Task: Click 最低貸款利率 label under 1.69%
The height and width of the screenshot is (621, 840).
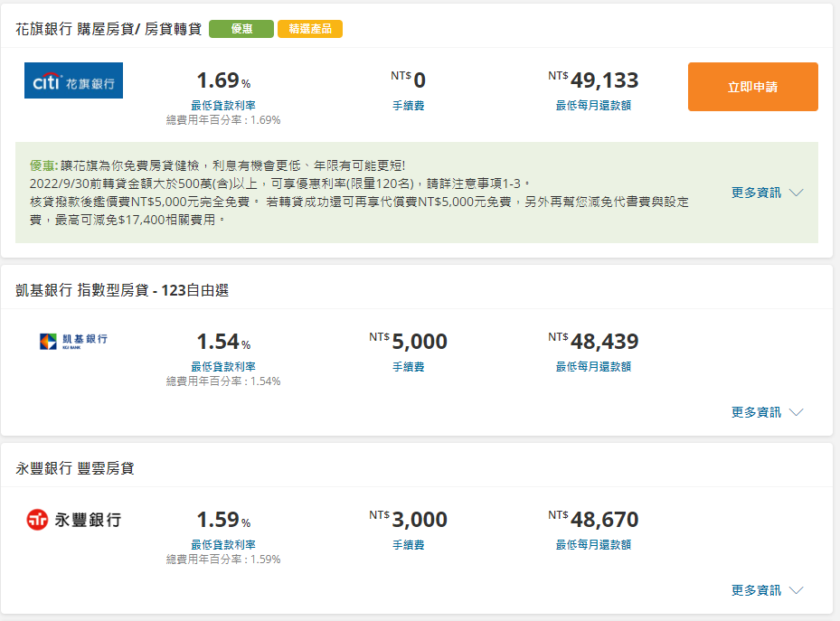Action: coord(223,106)
